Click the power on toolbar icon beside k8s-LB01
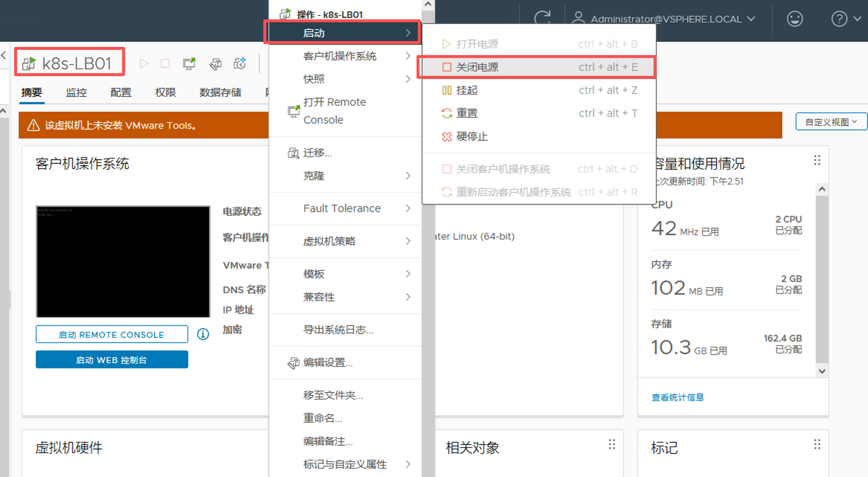Viewport: 868px width, 477px height. point(144,64)
